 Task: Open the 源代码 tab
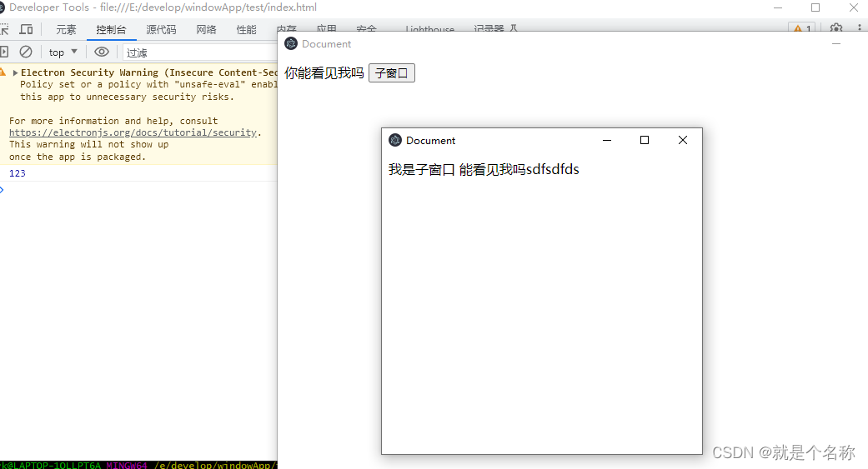161,29
